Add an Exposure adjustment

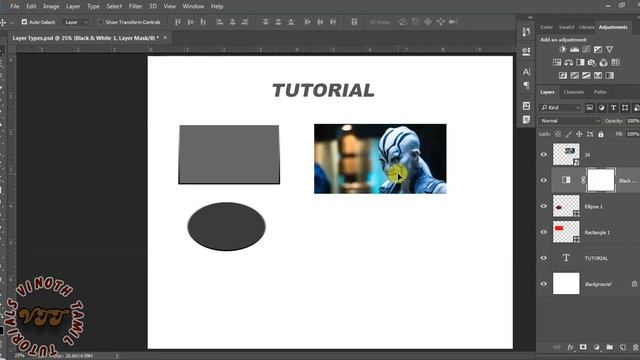pyautogui.click(x=598, y=49)
